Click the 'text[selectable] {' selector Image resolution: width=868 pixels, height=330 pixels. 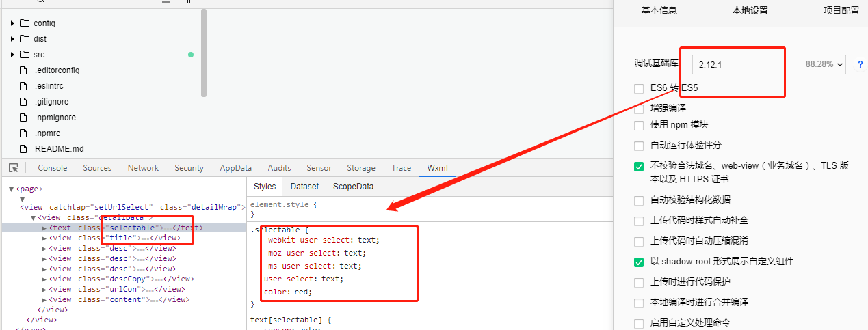(x=291, y=320)
